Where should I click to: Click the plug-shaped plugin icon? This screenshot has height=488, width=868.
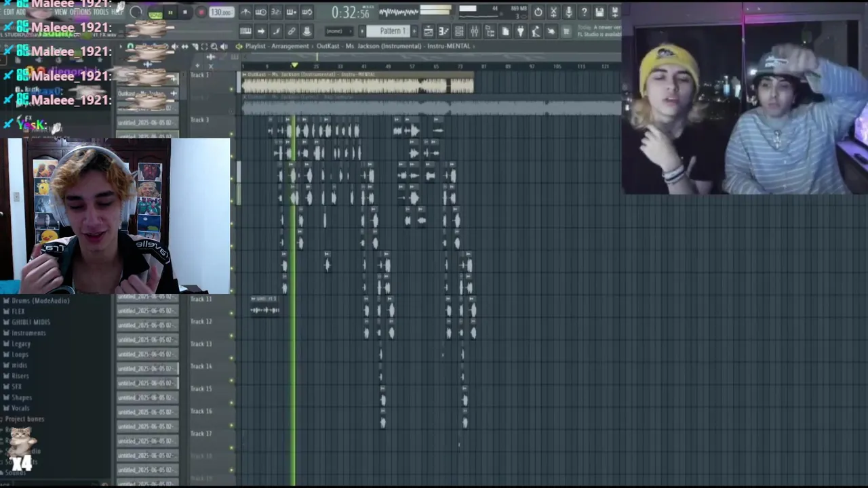tap(520, 31)
